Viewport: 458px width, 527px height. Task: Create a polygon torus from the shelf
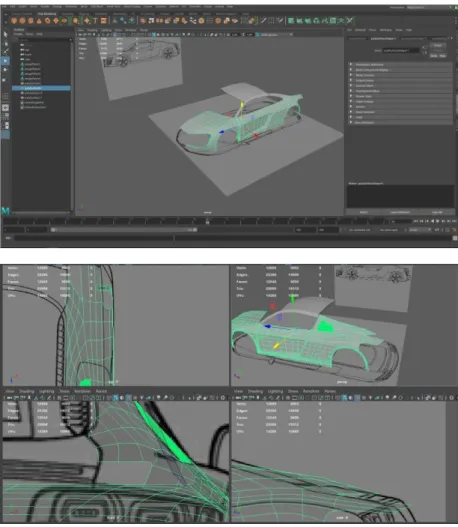coord(47,21)
